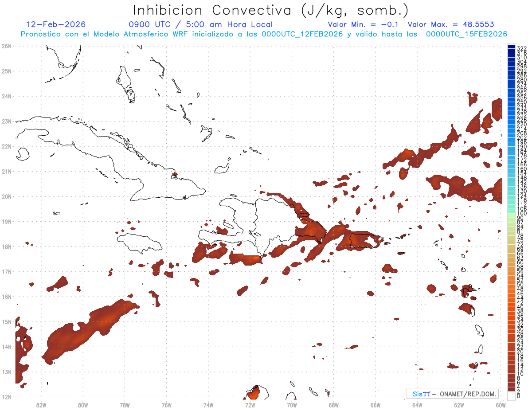Click the '25N' latitude label
Screen dimensions: 532x411
coord(7,71)
